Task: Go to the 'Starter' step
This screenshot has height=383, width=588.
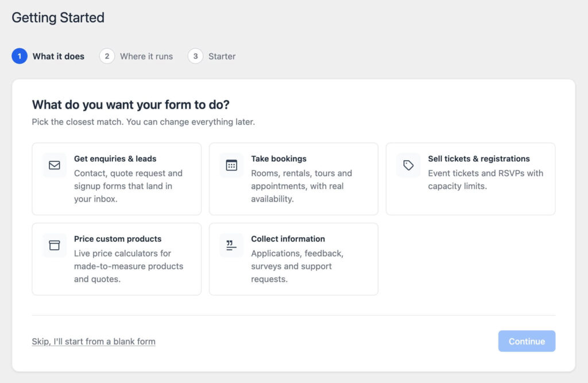Action: (222, 56)
